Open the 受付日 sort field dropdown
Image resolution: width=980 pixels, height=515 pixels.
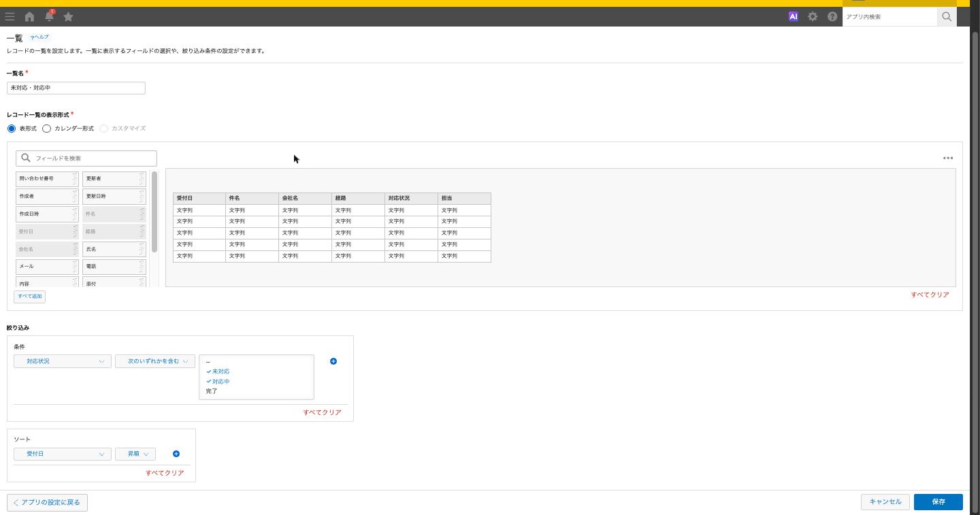63,454
